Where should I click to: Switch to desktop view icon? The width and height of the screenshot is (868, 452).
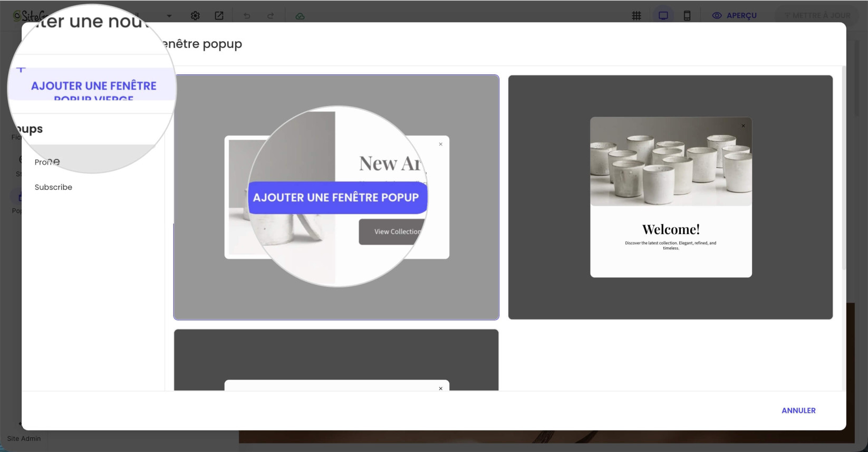(x=663, y=16)
